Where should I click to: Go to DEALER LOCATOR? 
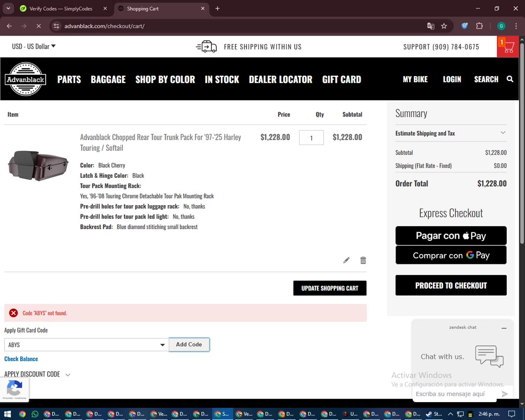[280, 79]
